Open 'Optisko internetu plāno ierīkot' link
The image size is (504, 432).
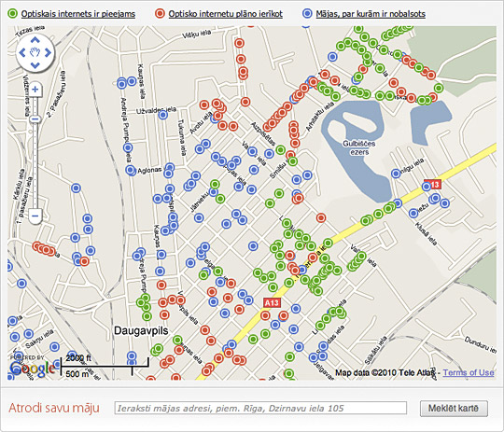tap(226, 14)
